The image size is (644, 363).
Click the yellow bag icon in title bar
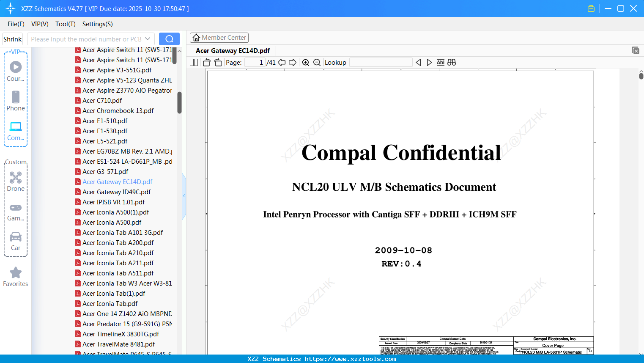click(591, 8)
